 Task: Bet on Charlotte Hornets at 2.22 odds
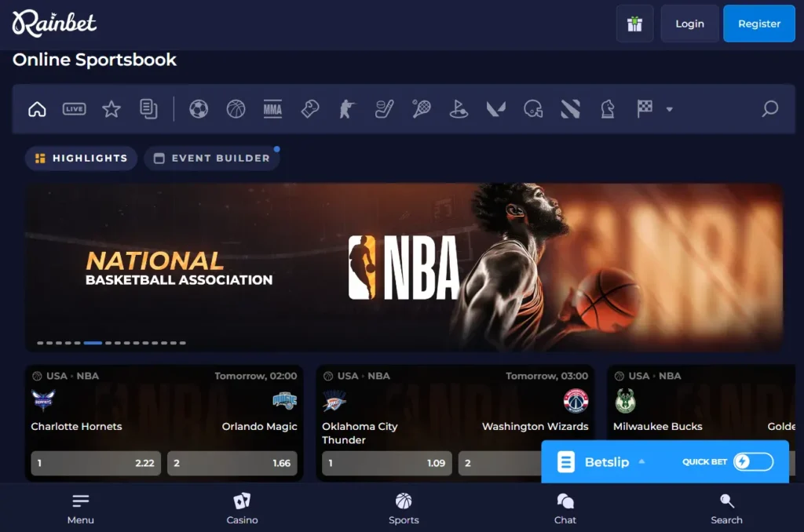click(x=95, y=463)
